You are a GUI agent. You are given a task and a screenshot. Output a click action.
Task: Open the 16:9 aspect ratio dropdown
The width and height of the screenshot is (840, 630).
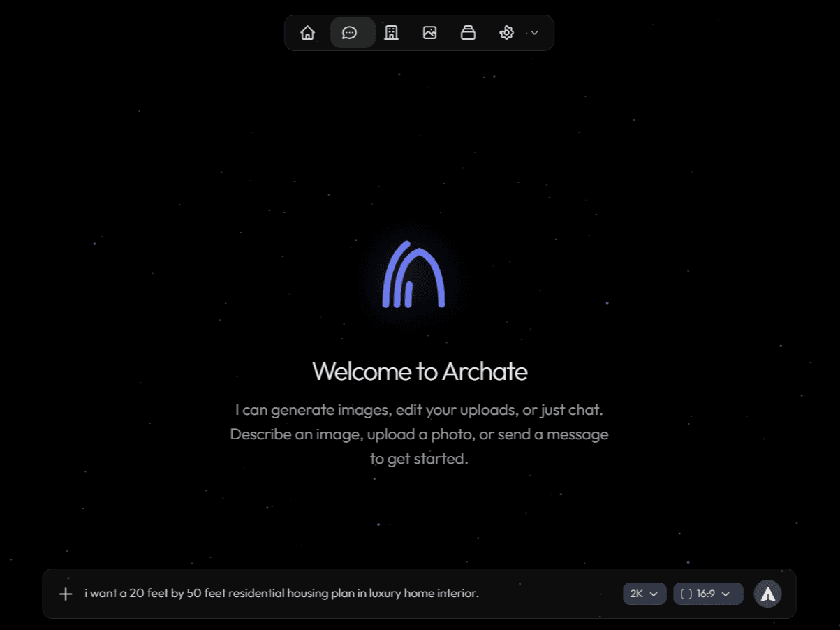point(707,594)
